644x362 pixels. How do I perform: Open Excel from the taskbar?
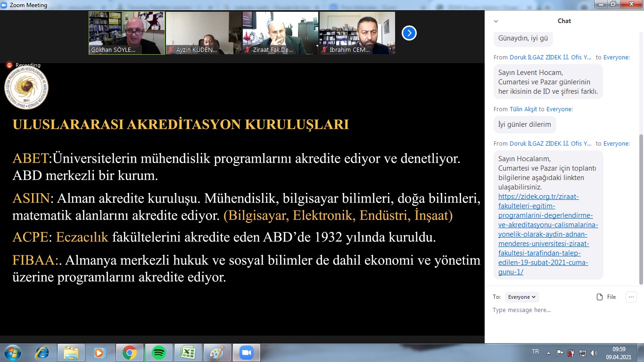[188, 353]
